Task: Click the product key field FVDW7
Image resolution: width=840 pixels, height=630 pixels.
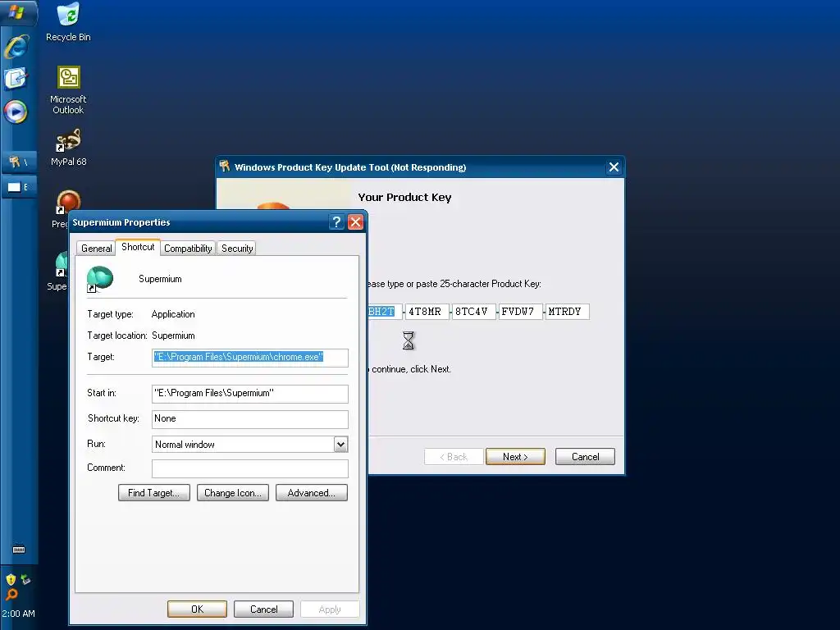Action: coord(520,312)
